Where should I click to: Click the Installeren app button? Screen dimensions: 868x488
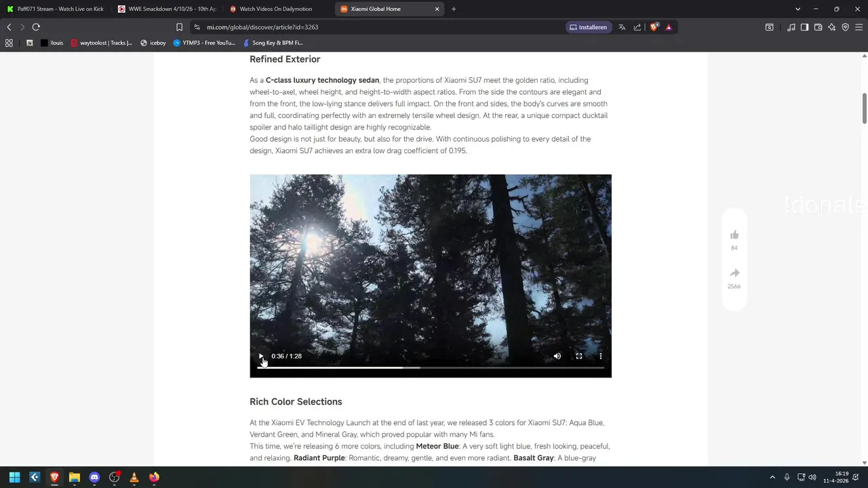coord(589,27)
